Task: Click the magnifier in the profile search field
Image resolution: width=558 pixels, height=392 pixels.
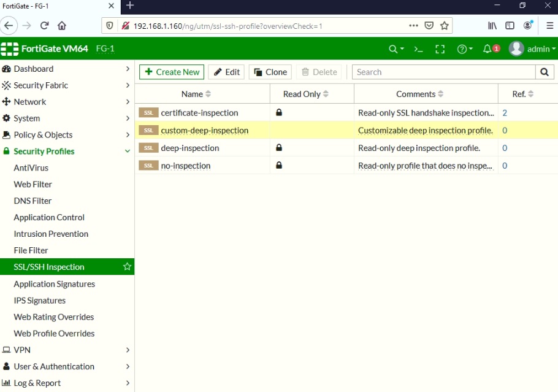Action: 545,72
